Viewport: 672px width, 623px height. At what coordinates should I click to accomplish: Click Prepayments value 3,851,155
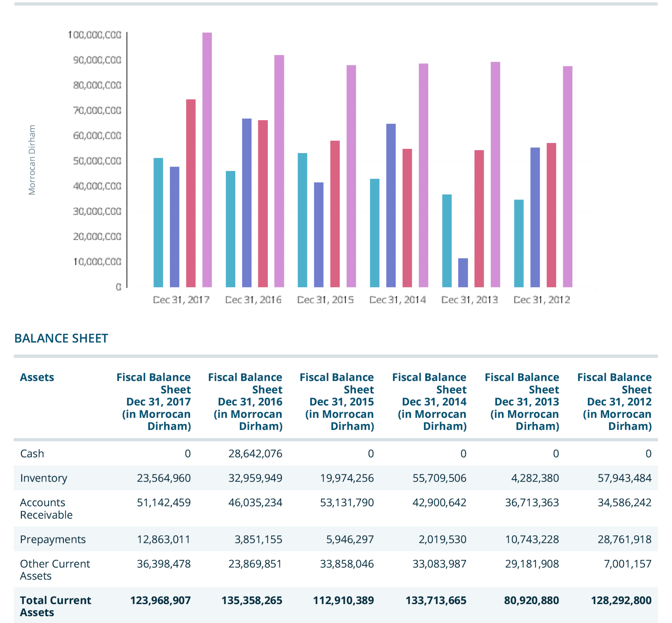[258, 539]
